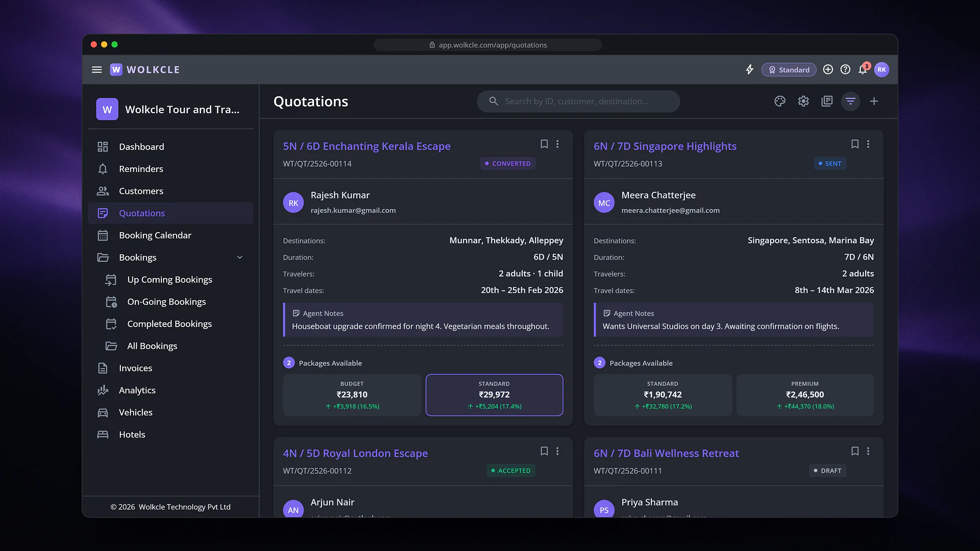Viewport: 980px width, 551px height.
Task: Open more options for Singapore Highlights card
Action: (x=868, y=144)
